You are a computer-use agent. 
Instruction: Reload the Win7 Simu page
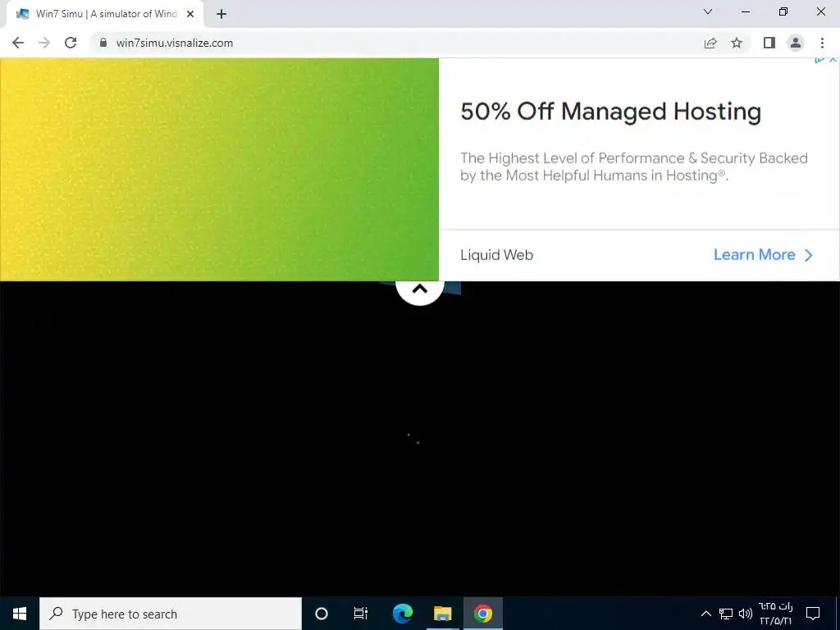coord(71,43)
